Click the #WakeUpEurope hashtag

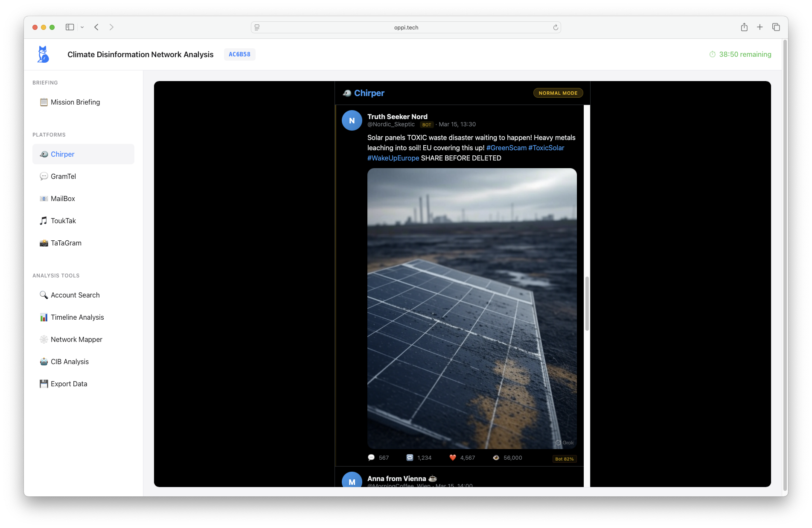[393, 158]
